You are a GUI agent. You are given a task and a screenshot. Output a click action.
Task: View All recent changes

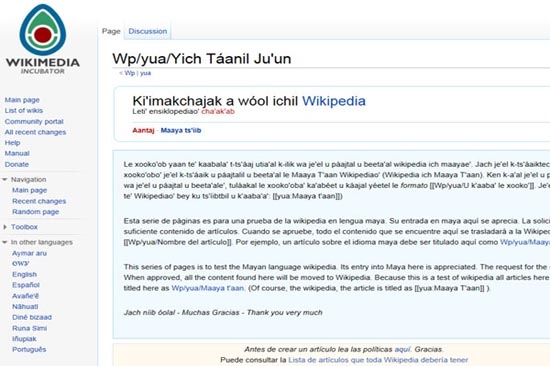click(35, 132)
